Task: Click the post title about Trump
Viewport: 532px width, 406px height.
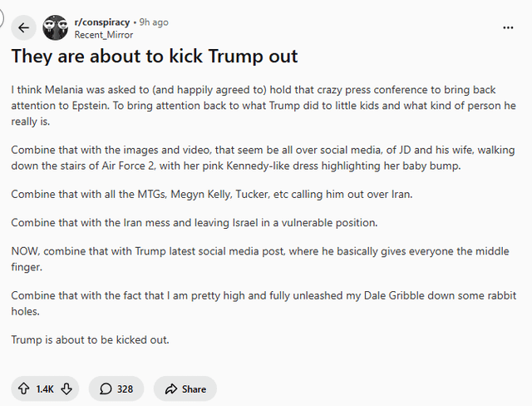Action: pyautogui.click(x=154, y=57)
